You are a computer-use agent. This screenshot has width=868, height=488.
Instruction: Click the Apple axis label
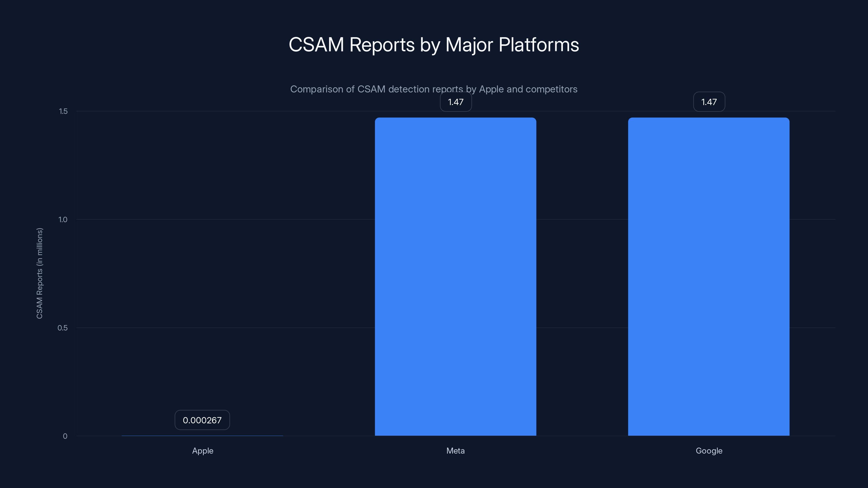pyautogui.click(x=202, y=451)
